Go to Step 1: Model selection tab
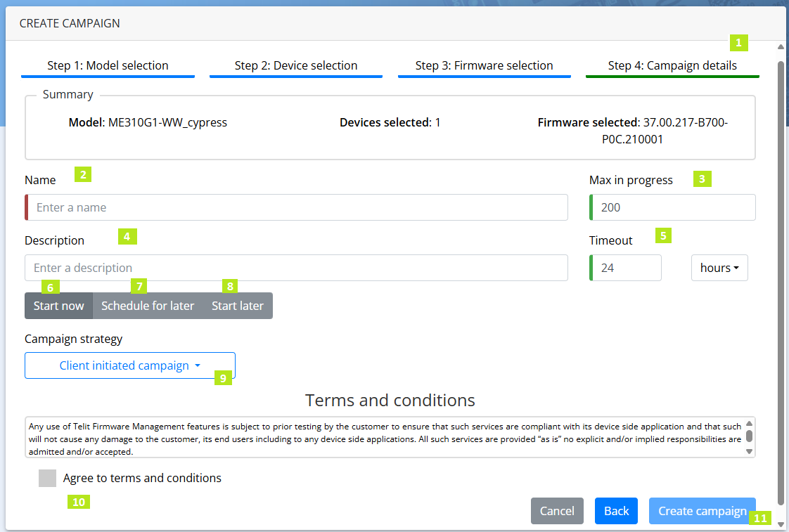Image resolution: width=789 pixels, height=532 pixels. (x=108, y=65)
